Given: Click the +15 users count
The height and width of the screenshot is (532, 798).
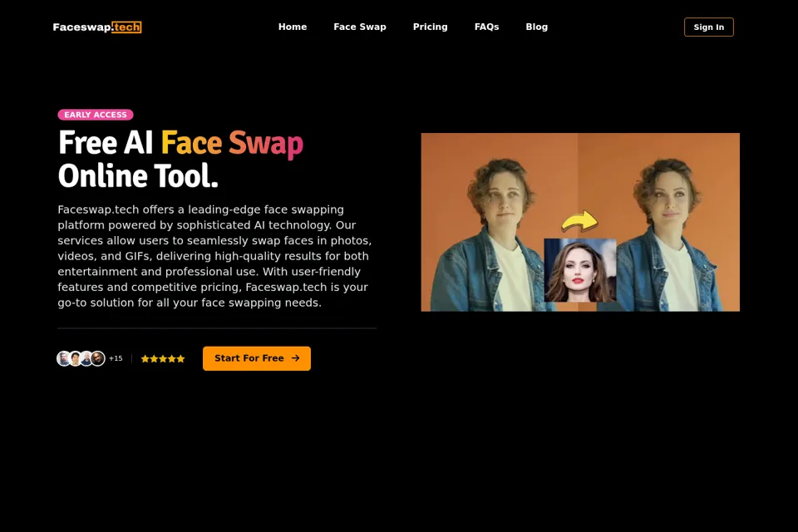Looking at the screenshot, I should pos(116,358).
